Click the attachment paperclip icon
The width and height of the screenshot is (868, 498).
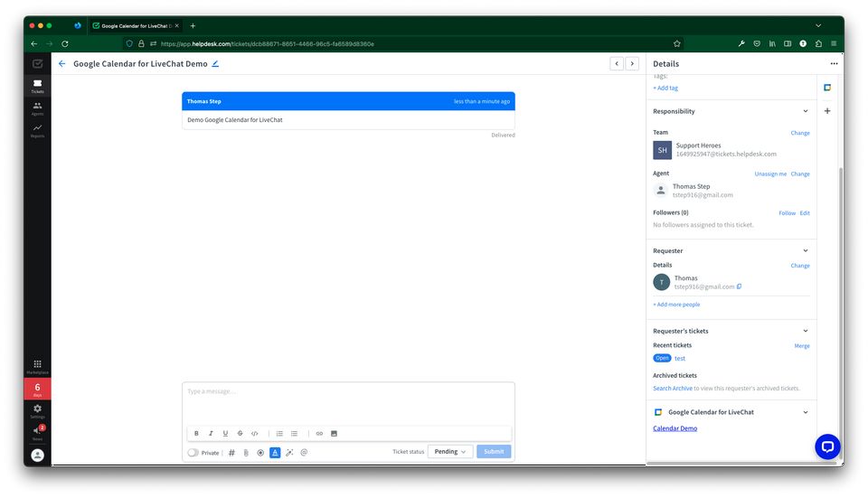tap(245, 452)
